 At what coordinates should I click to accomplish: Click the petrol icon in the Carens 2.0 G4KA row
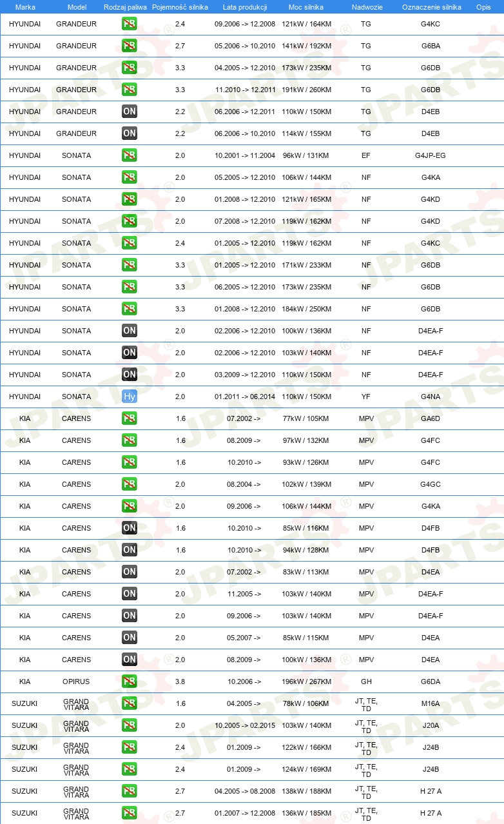point(130,506)
